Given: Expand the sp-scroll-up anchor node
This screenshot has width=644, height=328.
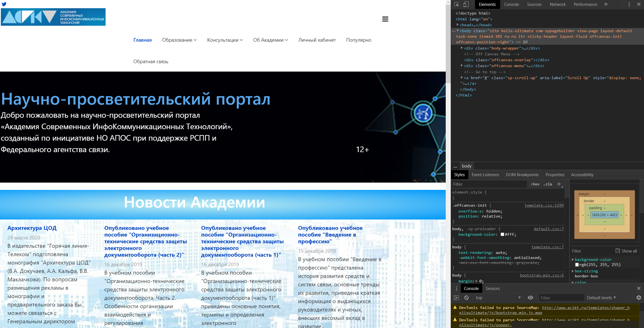Looking at the screenshot, I should (x=462, y=78).
